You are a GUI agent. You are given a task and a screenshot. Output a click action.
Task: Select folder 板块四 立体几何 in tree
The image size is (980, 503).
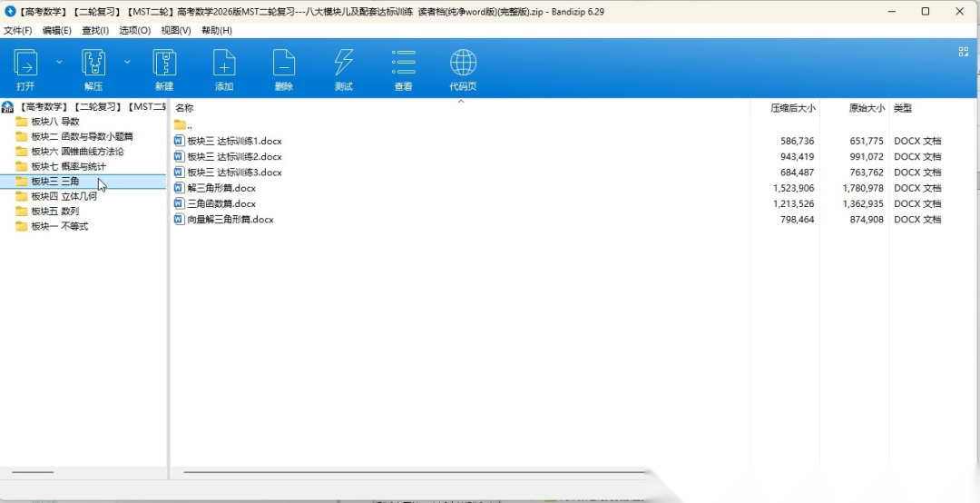(64, 196)
